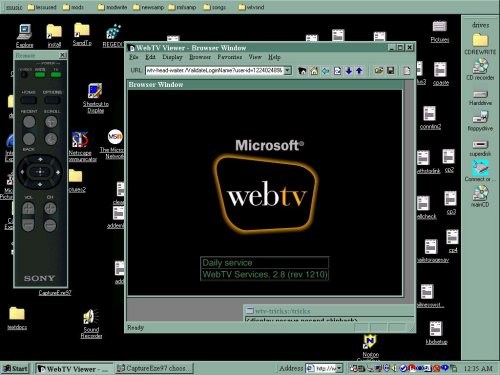Image resolution: width=500 pixels, height=375 pixels.
Task: Click the open folder toolbar icon
Action: point(379,71)
